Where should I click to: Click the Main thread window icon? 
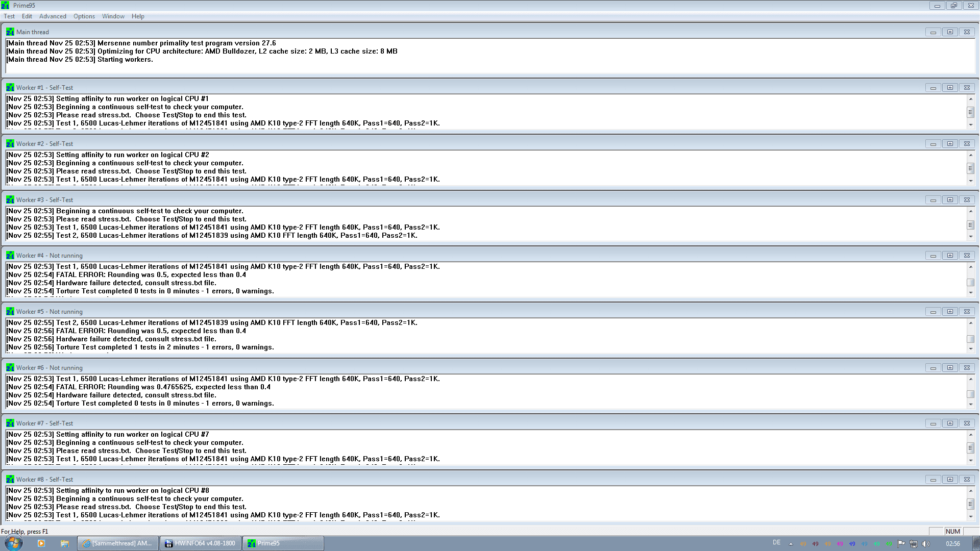(x=10, y=32)
